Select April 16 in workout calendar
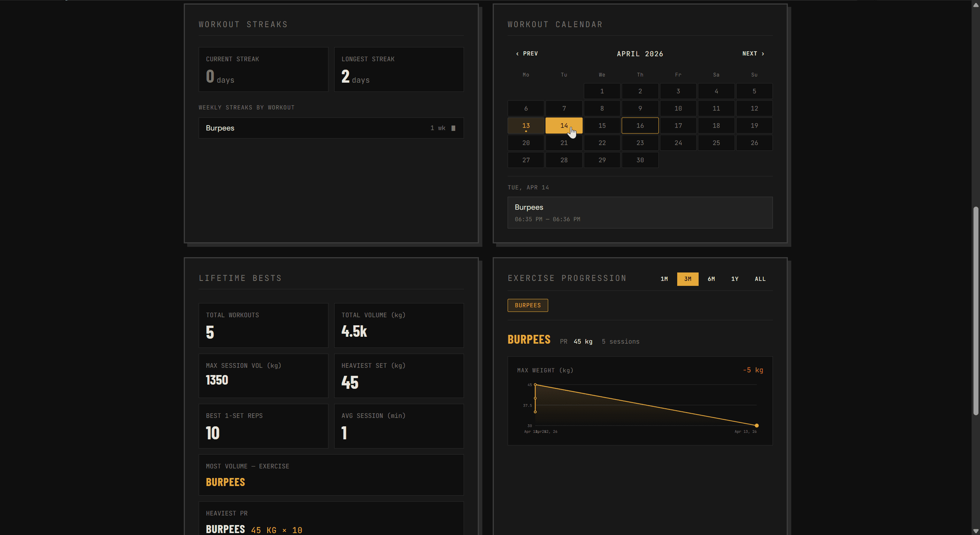This screenshot has height=535, width=980. pyautogui.click(x=640, y=126)
